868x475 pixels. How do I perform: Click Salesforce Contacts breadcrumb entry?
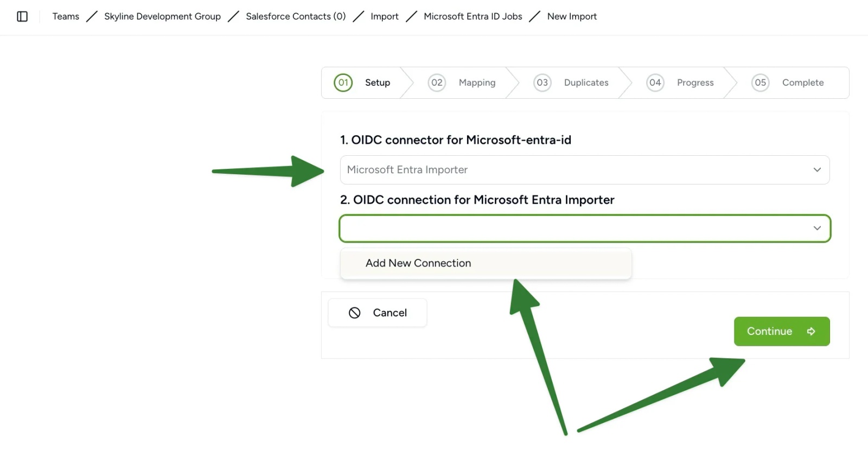tap(295, 16)
